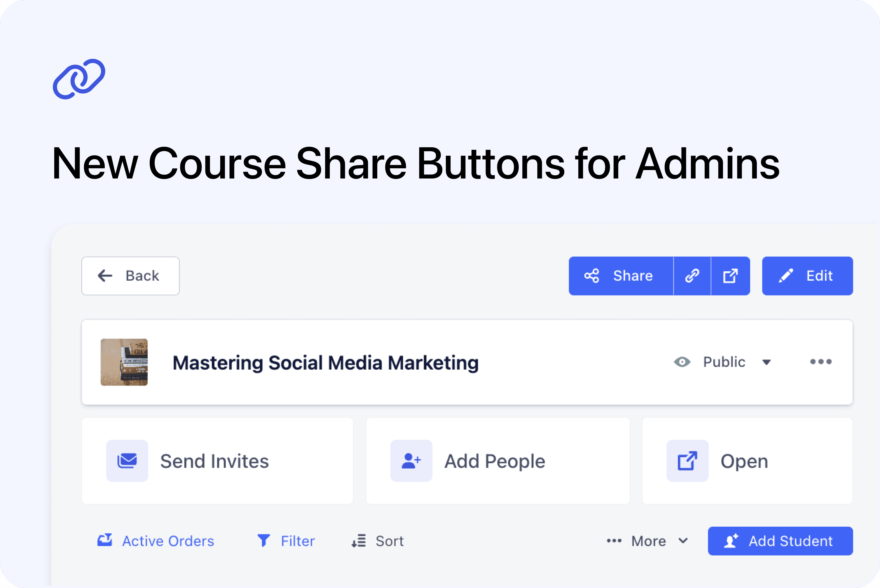Viewport: 880px width, 588px height.
Task: Click the Back button
Action: (130, 276)
